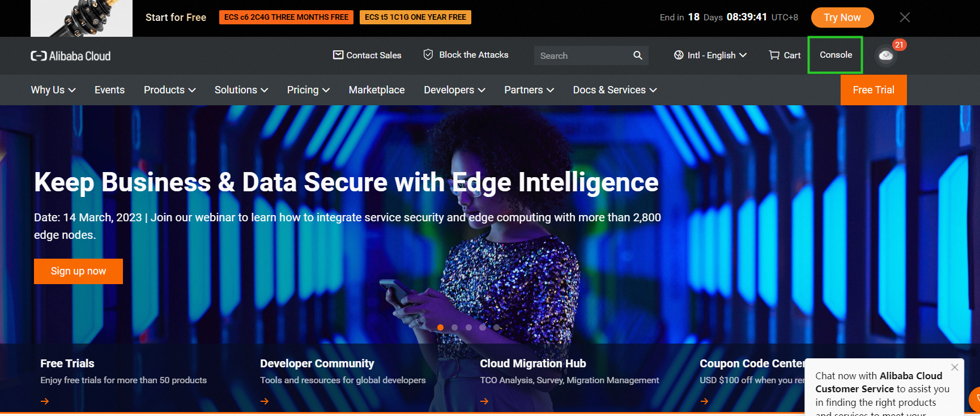Click the promo banner product thumbnail
980x416 pixels.
pos(82,18)
